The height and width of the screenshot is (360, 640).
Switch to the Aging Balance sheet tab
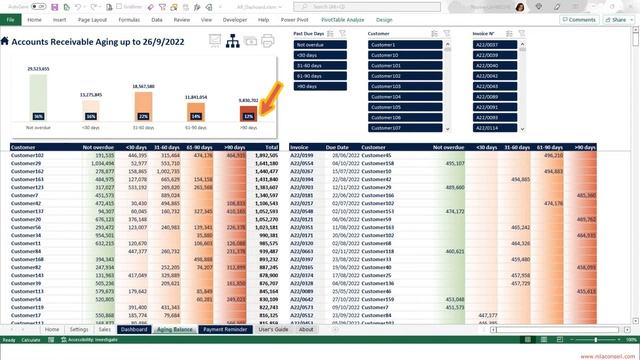pos(175,329)
